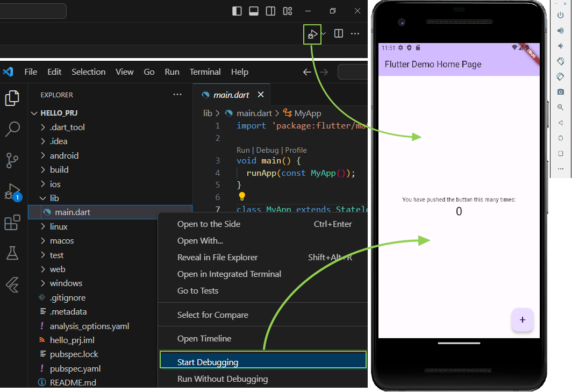Open Run and Debug activity icon

[13, 191]
